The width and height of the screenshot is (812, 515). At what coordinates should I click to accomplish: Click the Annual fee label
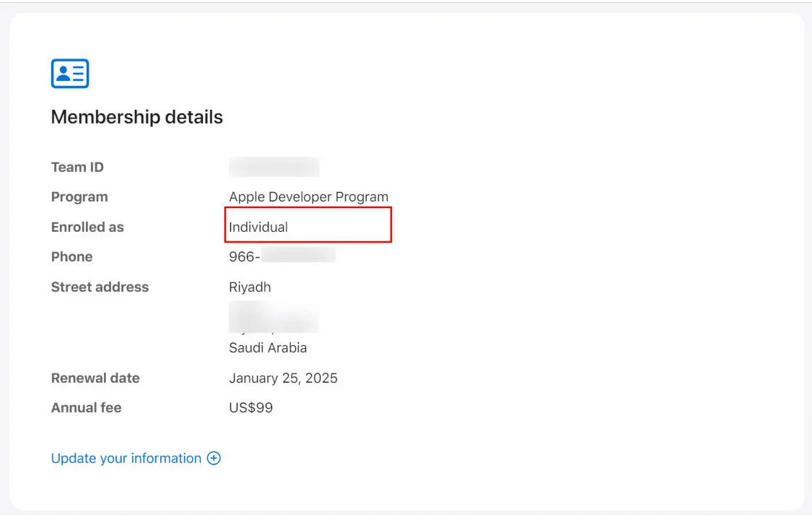click(x=86, y=408)
